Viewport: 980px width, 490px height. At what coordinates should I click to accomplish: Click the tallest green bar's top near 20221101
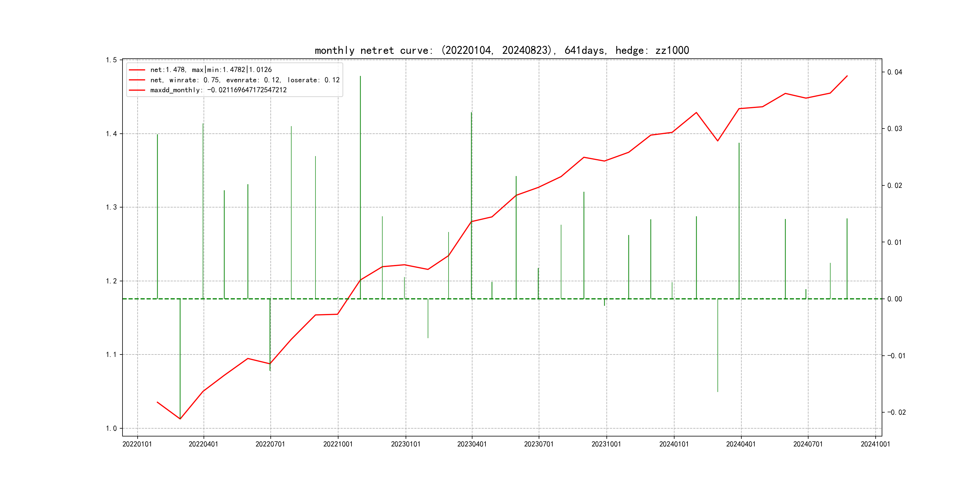[x=360, y=77]
